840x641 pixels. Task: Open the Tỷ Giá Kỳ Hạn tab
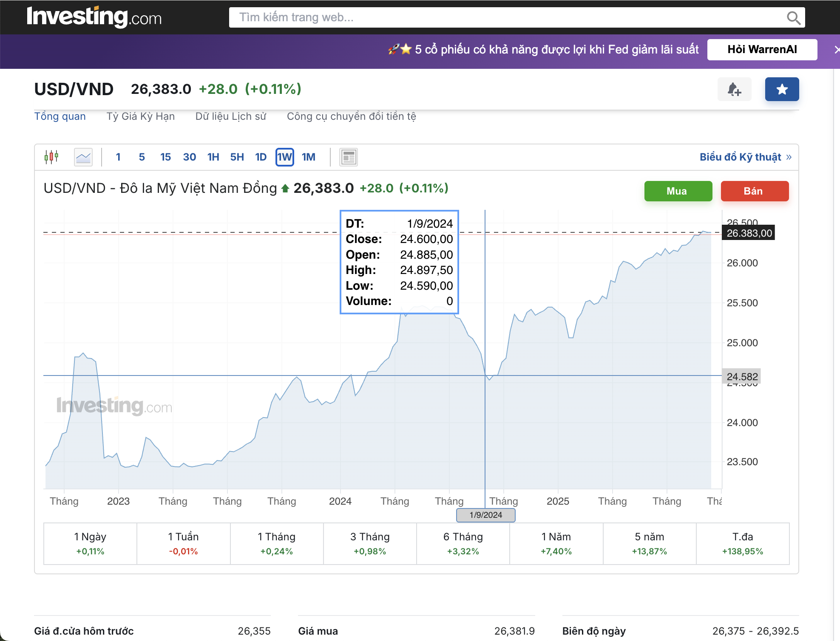141,116
